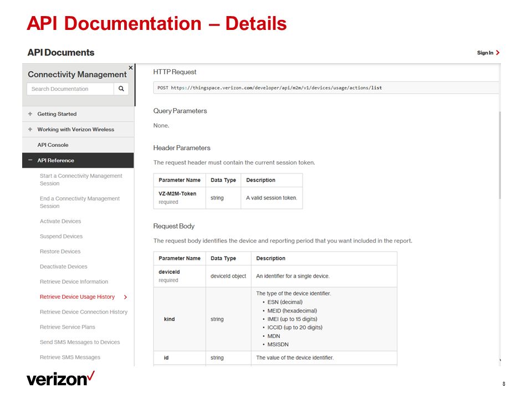Open Deactivate Devices documentation

63,267
